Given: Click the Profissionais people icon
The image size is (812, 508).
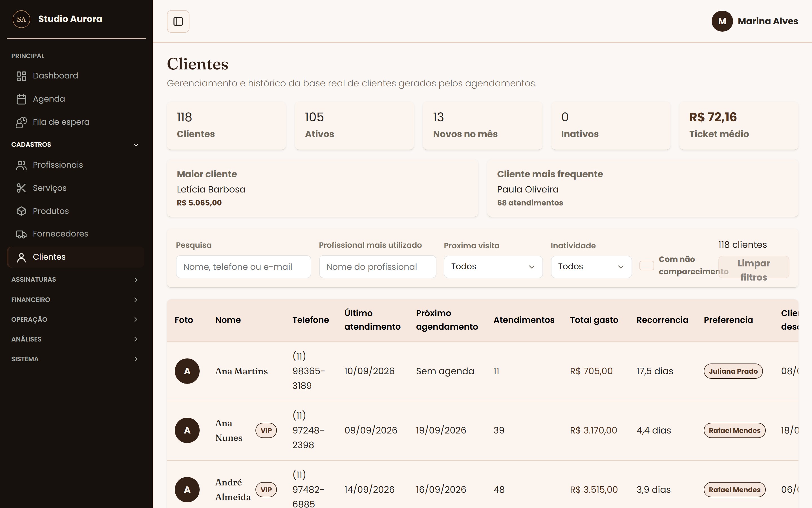Looking at the screenshot, I should click(21, 165).
